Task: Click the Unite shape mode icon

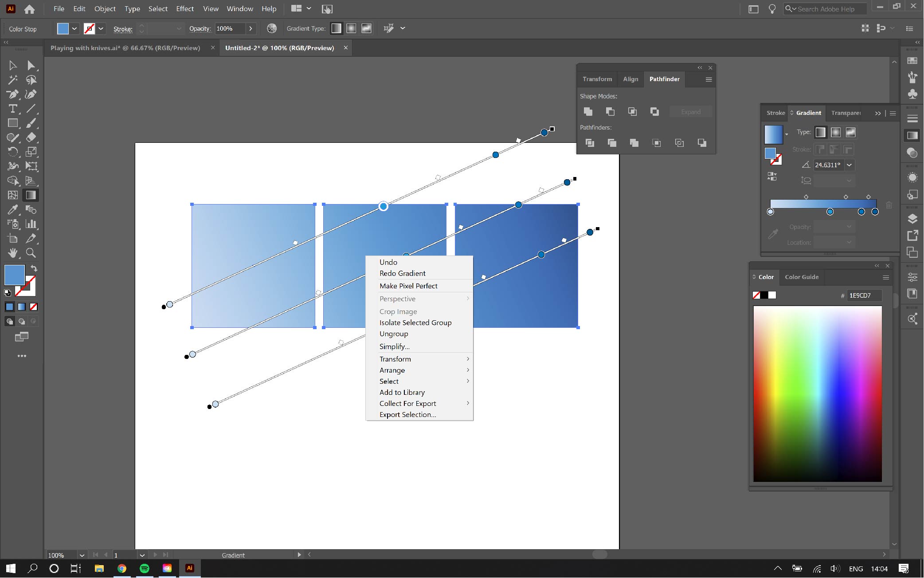Action: pos(588,112)
